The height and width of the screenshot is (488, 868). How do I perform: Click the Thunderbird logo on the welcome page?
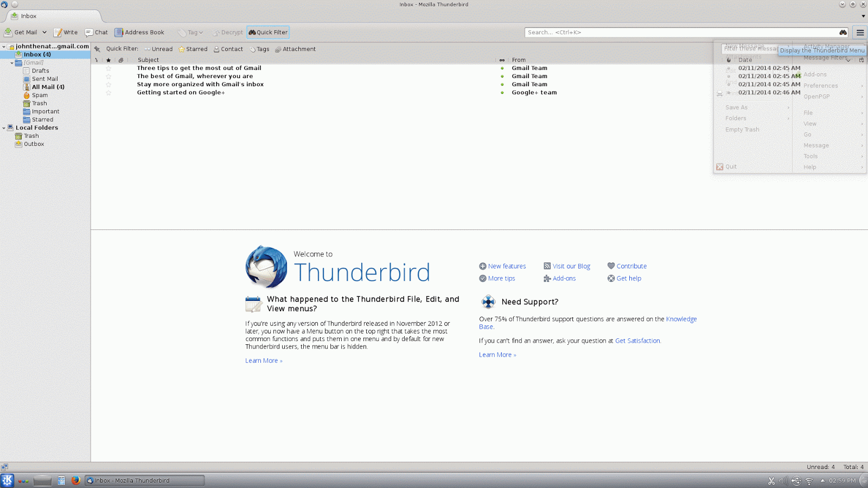click(266, 267)
